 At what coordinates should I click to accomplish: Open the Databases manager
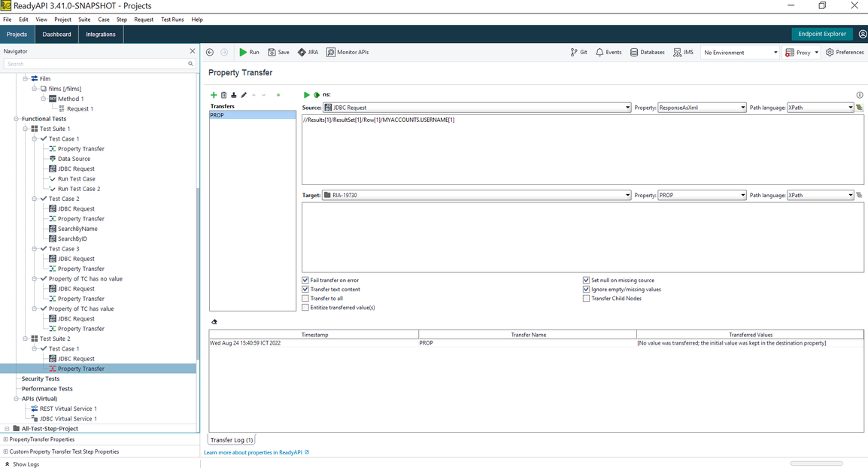coord(647,53)
